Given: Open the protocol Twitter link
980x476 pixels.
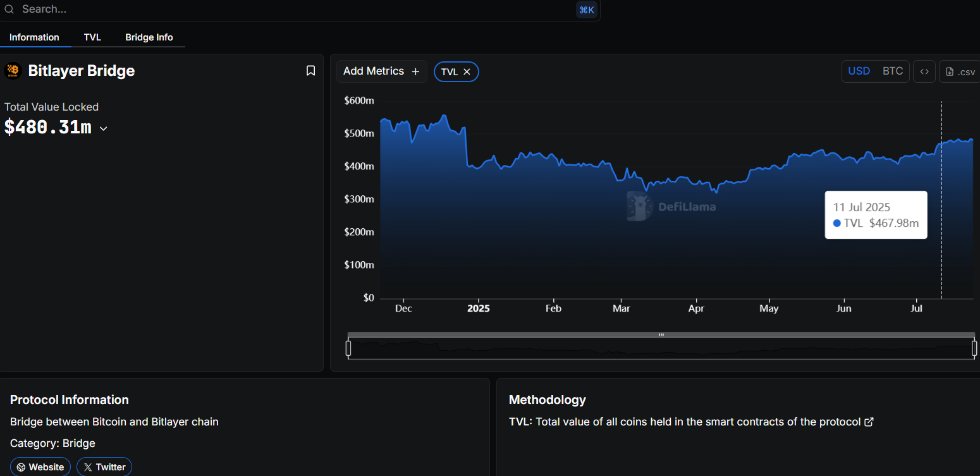Looking at the screenshot, I should [104, 467].
